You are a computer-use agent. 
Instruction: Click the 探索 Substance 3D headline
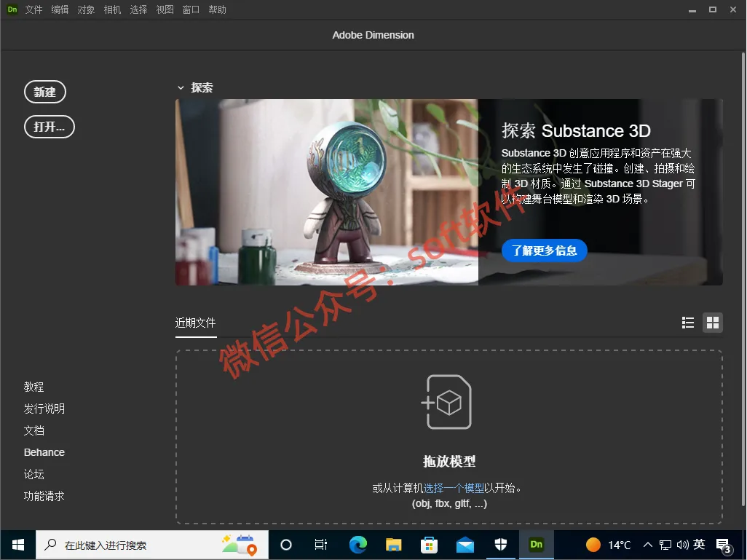point(576,130)
